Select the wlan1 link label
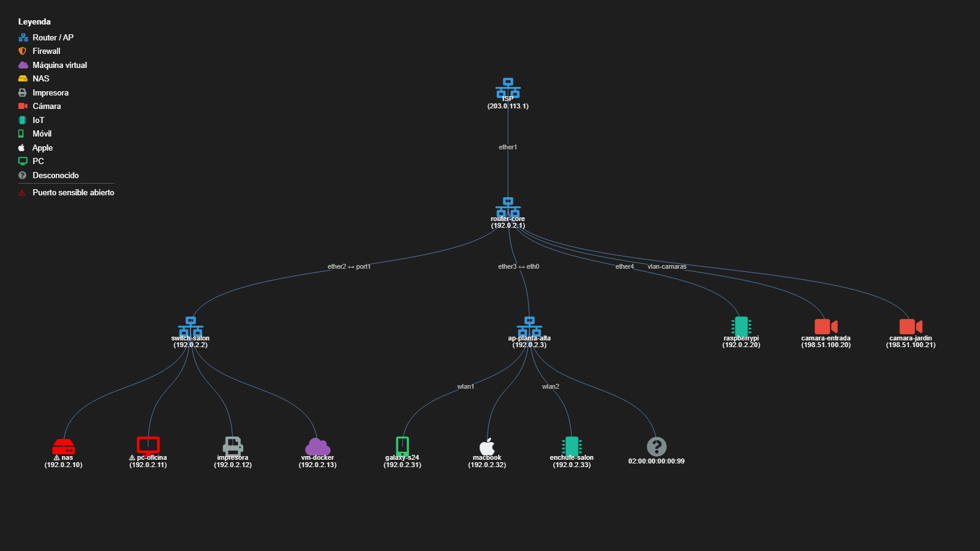 (466, 386)
